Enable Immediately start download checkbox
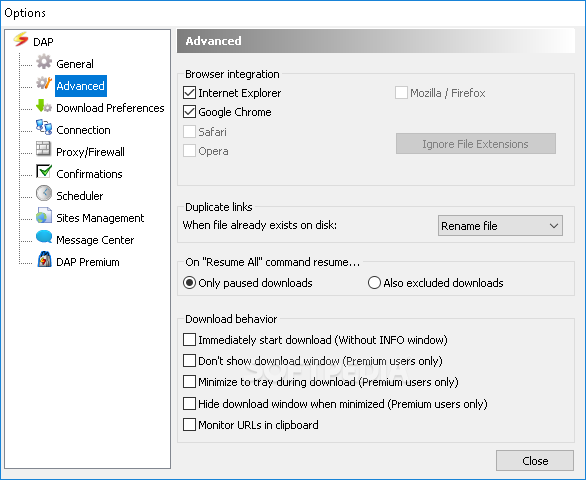The image size is (586, 480). coord(189,340)
